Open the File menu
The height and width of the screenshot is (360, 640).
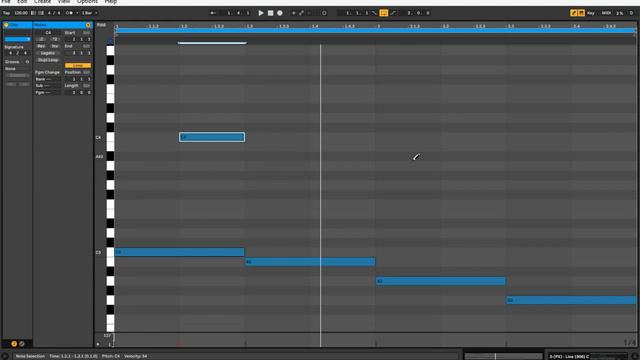(6, 2)
